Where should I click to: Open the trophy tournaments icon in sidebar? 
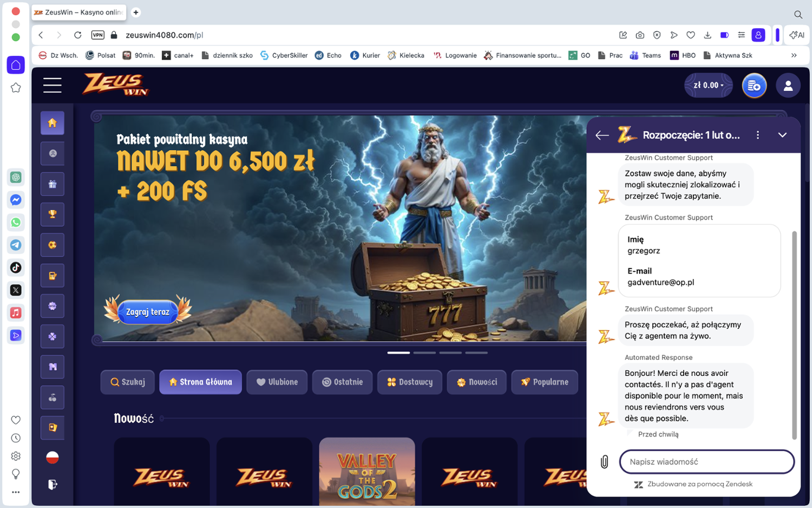pos(53,214)
